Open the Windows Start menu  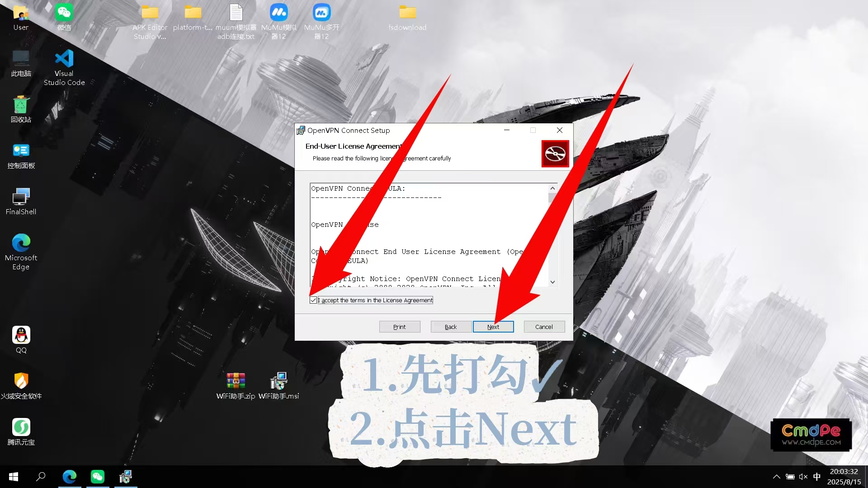[x=14, y=477]
